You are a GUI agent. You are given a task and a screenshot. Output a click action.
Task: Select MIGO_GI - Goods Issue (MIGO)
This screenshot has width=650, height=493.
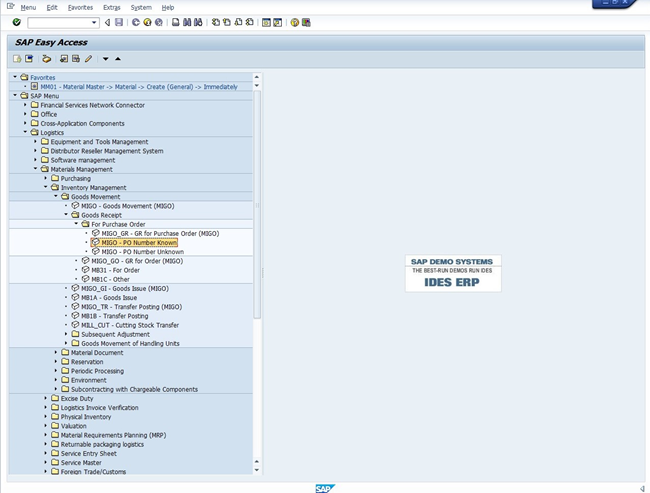coord(125,289)
